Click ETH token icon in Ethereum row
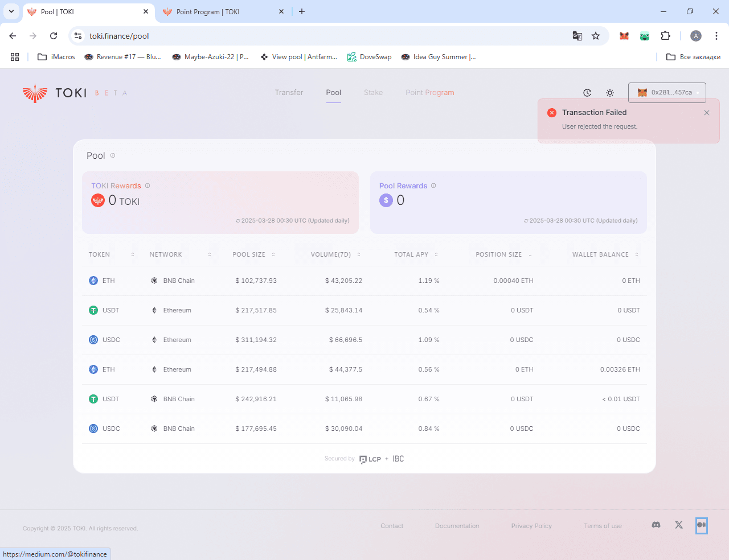The image size is (729, 560). [x=93, y=369]
